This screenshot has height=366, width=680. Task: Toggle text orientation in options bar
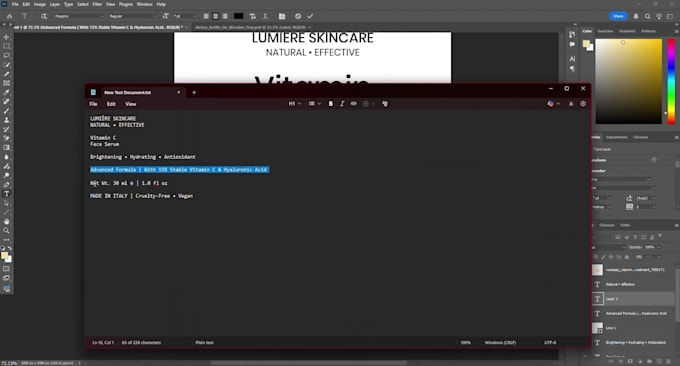pyautogui.click(x=44, y=16)
